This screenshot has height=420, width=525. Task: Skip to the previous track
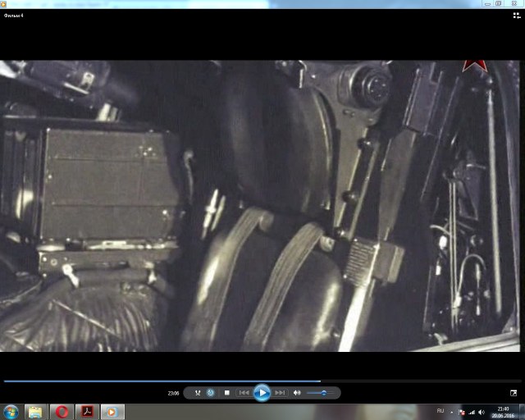pyautogui.click(x=244, y=393)
